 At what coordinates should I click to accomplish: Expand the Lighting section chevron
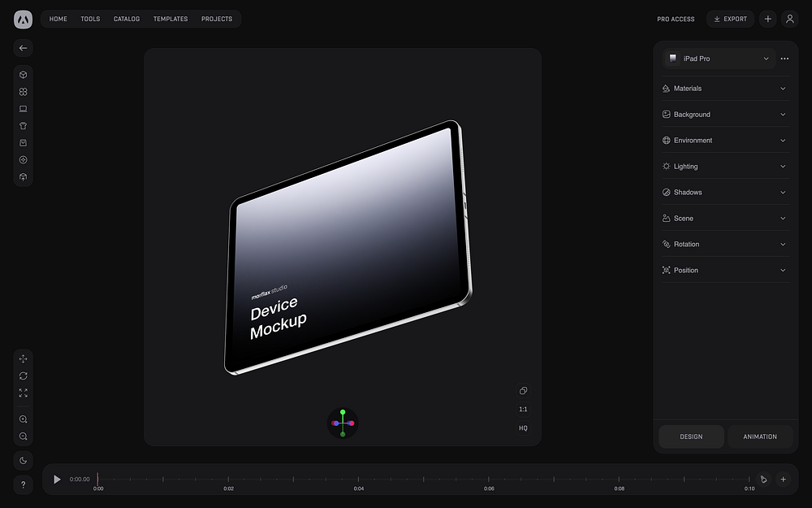coord(783,167)
